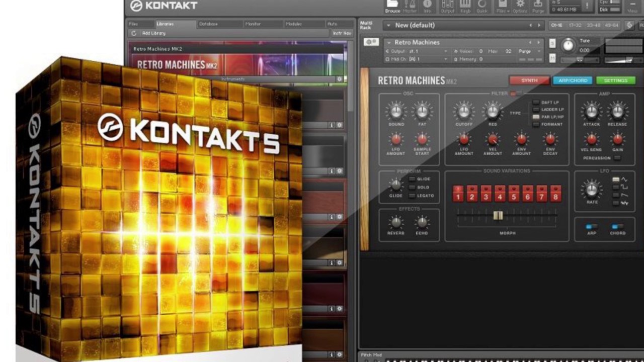Click the amp Attack knob
Screen dimensions: 644x362
(x=591, y=111)
